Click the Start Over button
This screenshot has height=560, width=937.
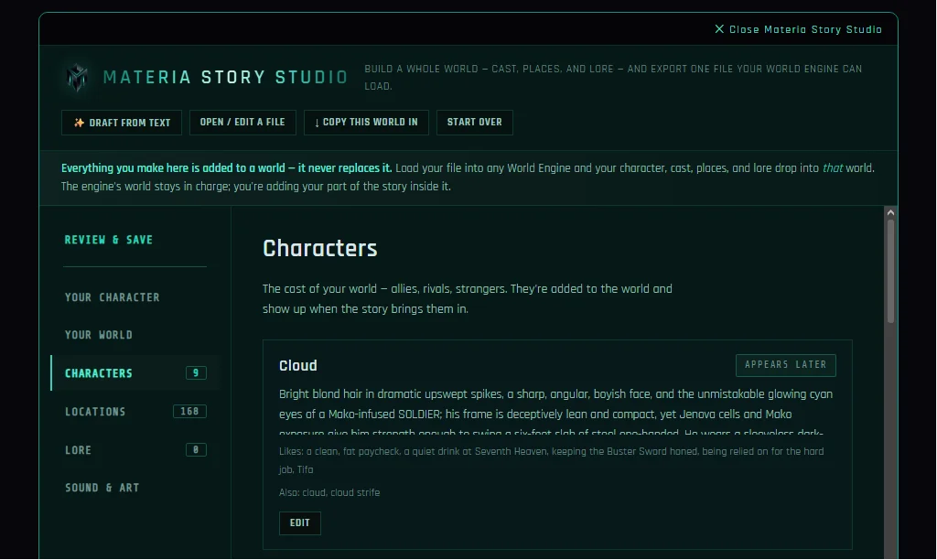[475, 123]
